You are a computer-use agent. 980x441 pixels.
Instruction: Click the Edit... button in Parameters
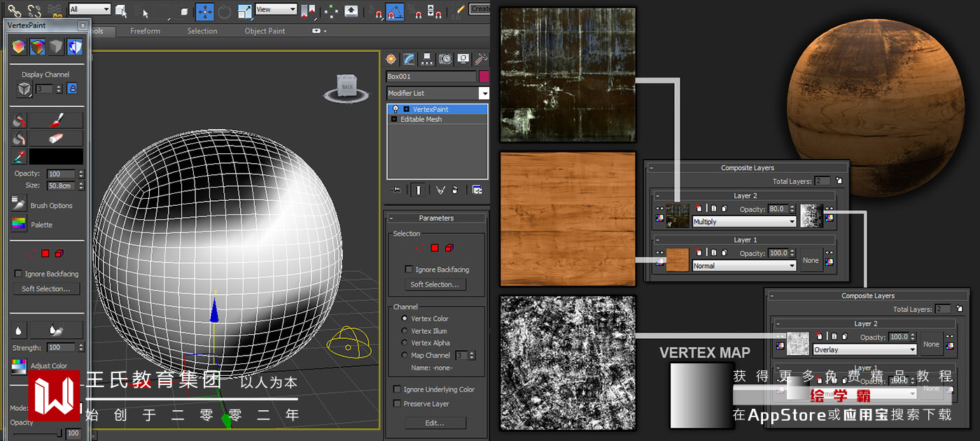[435, 423]
